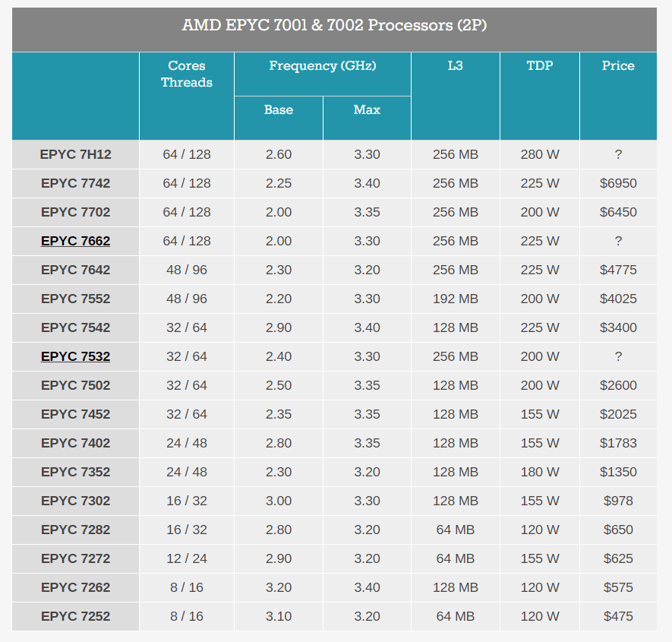The width and height of the screenshot is (672, 642).
Task: Click the $4775 price of EPYC 7642
Action: (x=618, y=270)
